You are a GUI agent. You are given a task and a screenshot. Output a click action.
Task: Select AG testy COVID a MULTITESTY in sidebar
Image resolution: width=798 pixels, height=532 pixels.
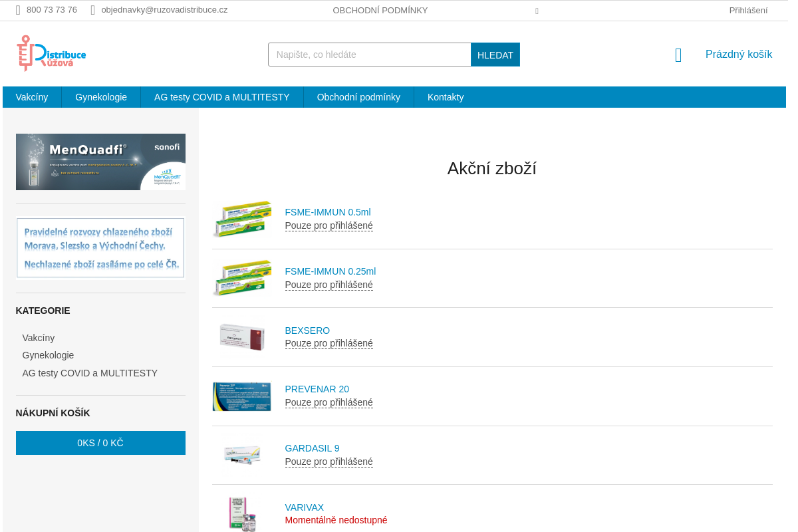click(90, 373)
